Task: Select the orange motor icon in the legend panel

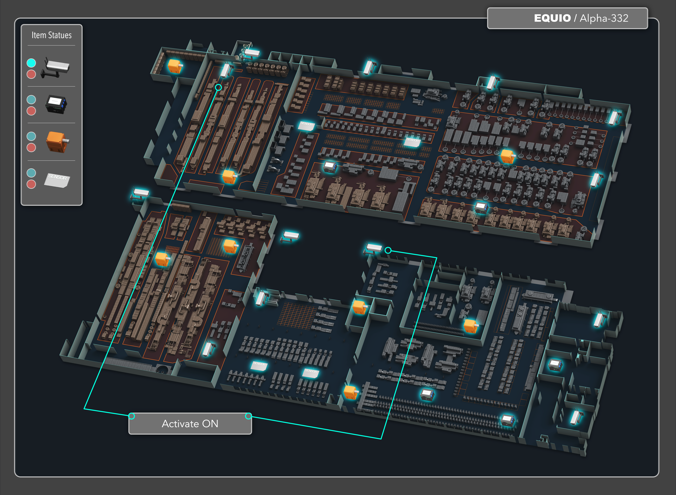Action: (57, 141)
